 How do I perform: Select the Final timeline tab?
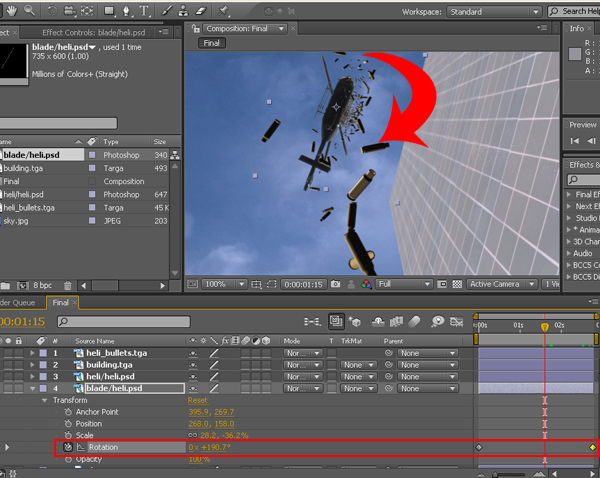[60, 303]
